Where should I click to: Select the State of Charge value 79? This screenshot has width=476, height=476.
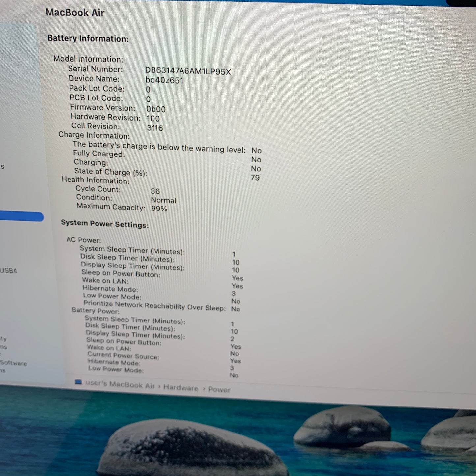coord(255,178)
